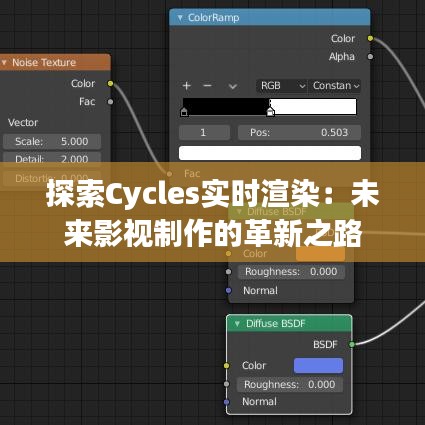The width and height of the screenshot is (425, 425).
Task: Collapse the ColorRamp node with its triangle
Action: tap(180, 18)
